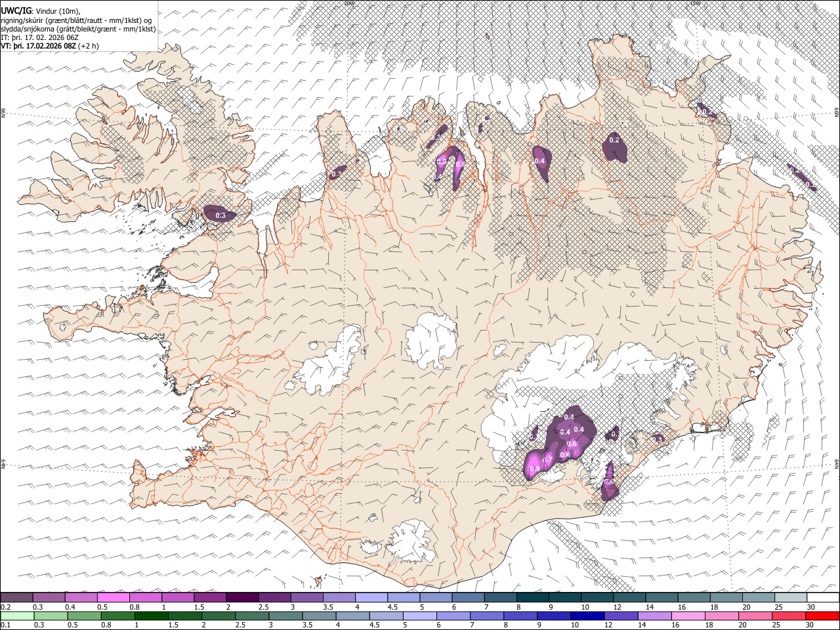
Task: Select the rain scale swatch for 4
Action: tap(352, 616)
